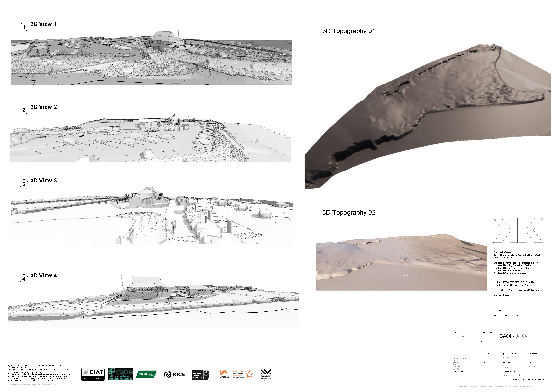
Task: Click the circled number 3 view marker
Action: click(24, 184)
